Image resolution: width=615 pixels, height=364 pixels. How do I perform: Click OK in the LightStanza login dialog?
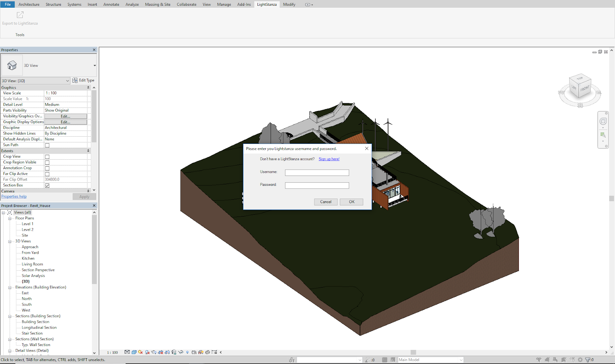tap(351, 202)
